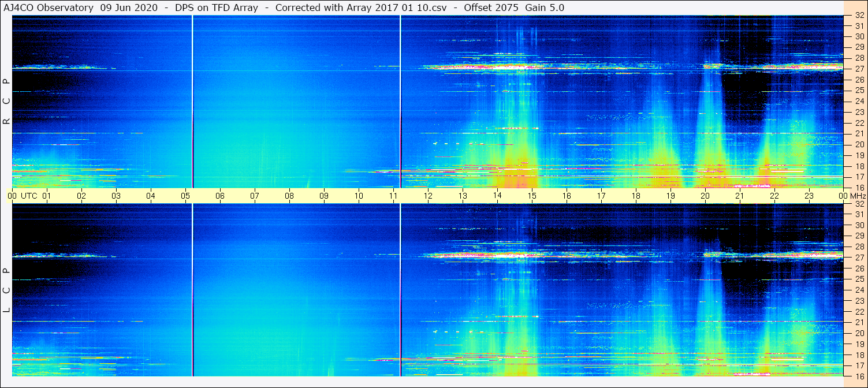Select hour mark 06 on UTC axis
This screenshot has width=868, height=388.
point(220,196)
